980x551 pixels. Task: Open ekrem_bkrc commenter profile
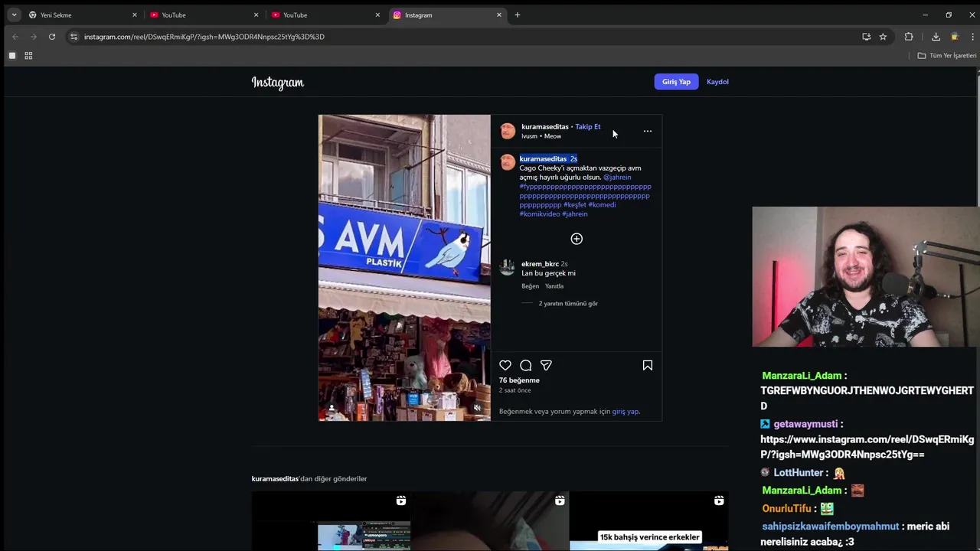click(540, 264)
